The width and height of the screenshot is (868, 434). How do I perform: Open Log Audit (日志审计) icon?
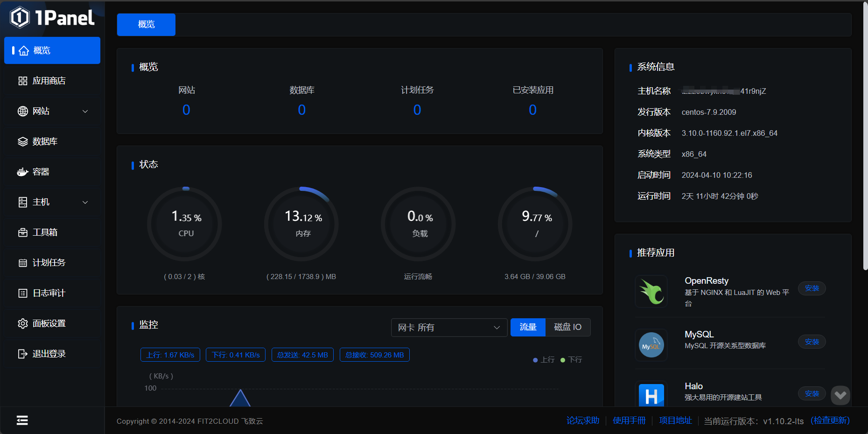click(22, 293)
